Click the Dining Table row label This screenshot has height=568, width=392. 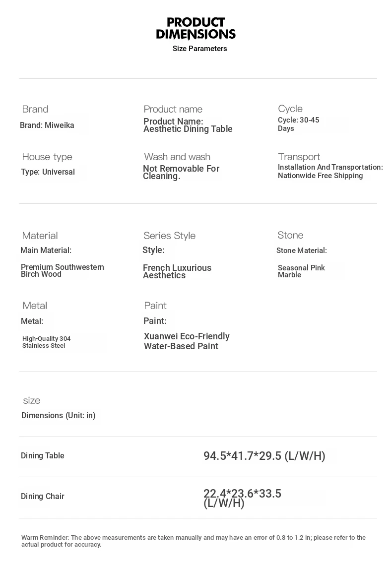pyautogui.click(x=43, y=456)
